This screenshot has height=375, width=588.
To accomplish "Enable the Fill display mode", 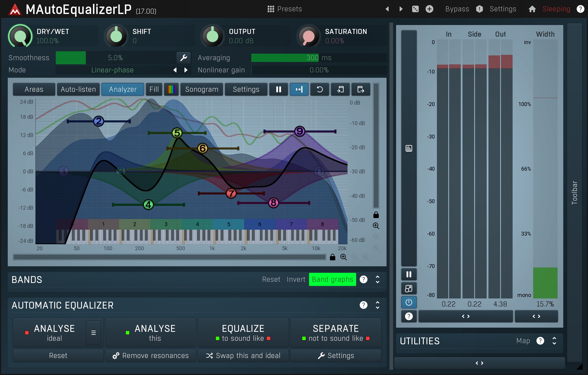I will click(154, 89).
